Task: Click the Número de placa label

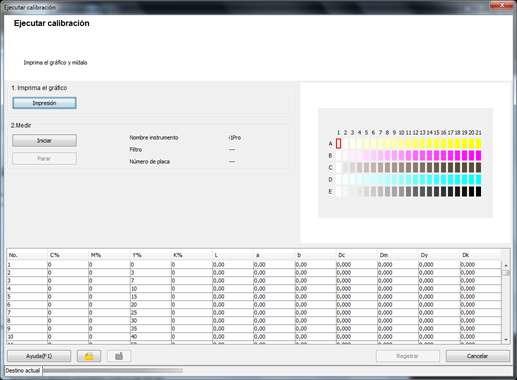Action: 150,161
